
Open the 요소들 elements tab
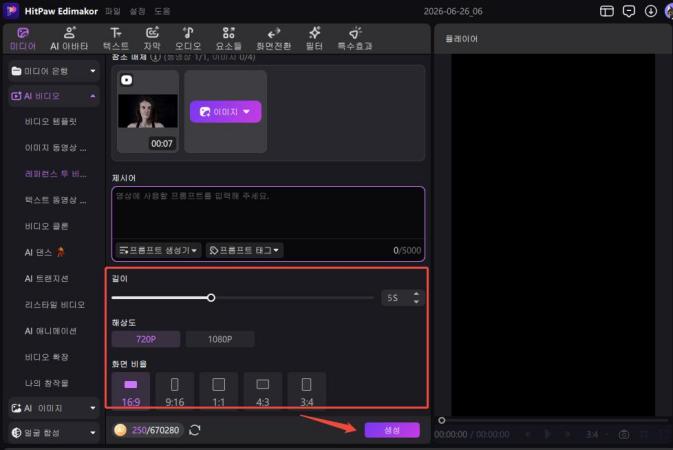(x=228, y=39)
